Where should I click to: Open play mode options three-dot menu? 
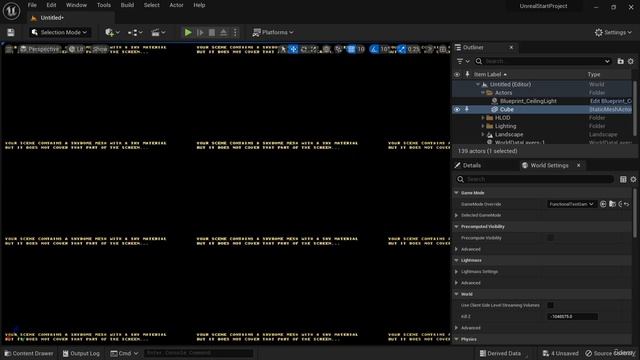coord(235,32)
